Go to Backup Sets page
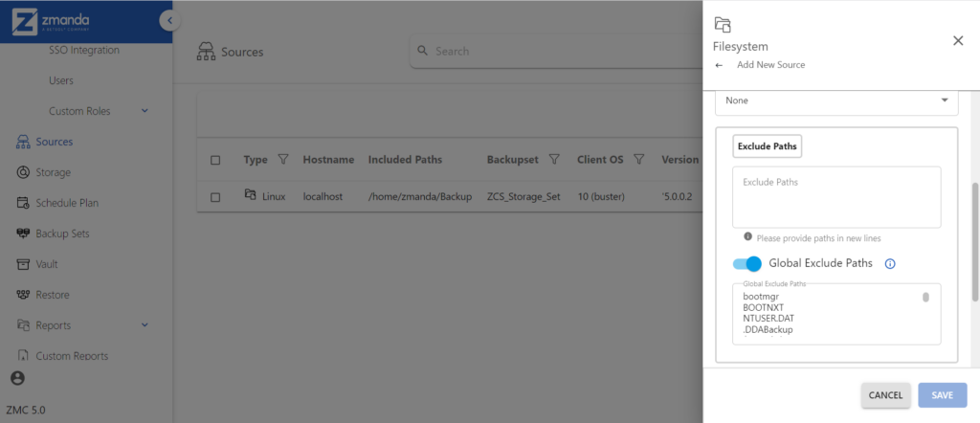This screenshot has width=980, height=423. [62, 234]
